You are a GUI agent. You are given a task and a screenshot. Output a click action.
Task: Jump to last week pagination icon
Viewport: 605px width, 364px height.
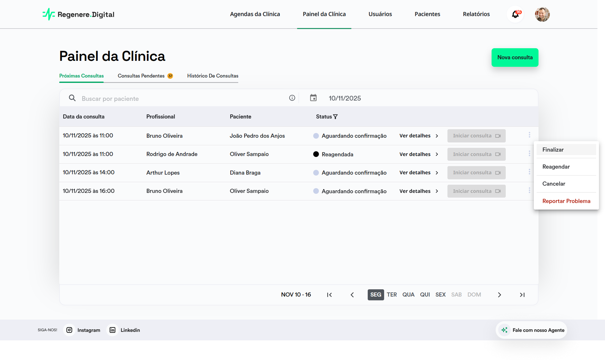coord(522,295)
